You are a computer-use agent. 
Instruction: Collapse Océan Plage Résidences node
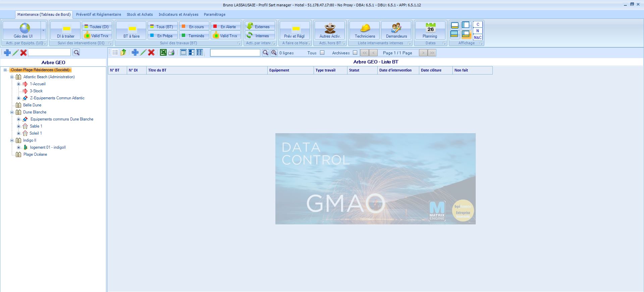[x=5, y=70]
